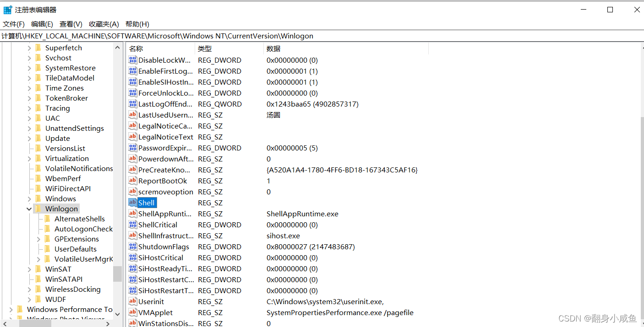
Task: Click the ShutdownFlags DWORD value icon
Action: pos(133,247)
